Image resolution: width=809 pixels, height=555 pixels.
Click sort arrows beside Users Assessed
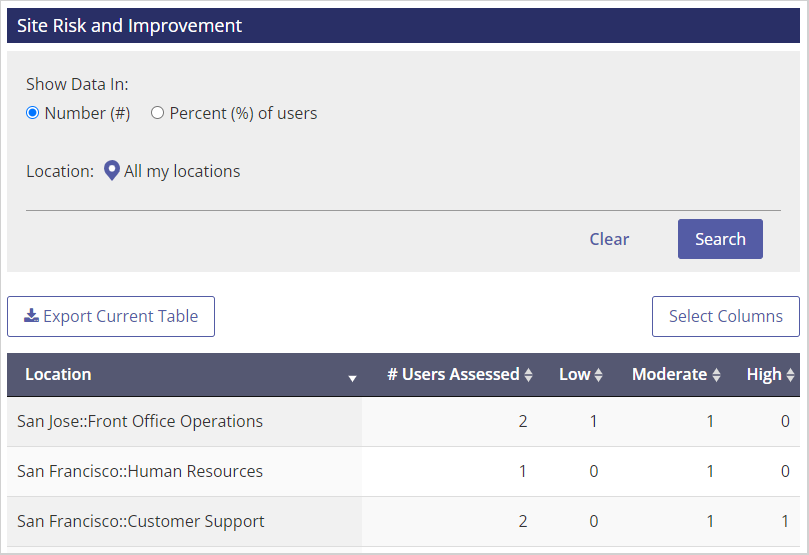click(x=528, y=374)
